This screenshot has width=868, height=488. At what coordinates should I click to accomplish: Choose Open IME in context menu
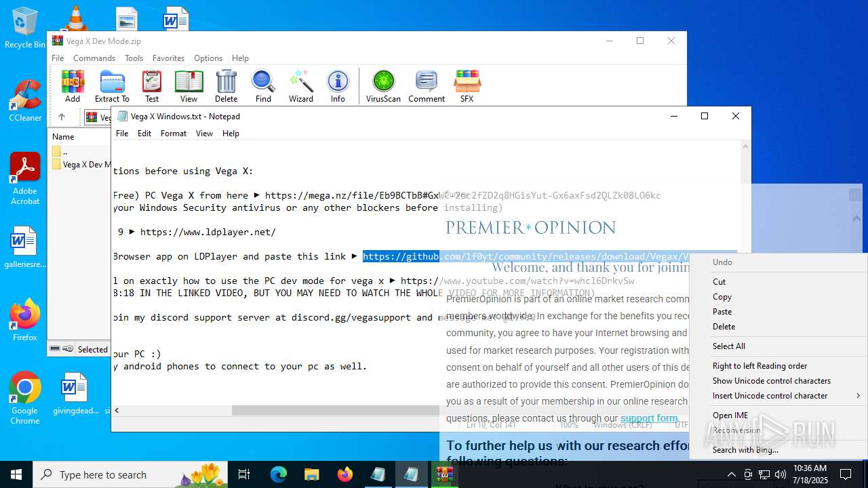pos(778,415)
